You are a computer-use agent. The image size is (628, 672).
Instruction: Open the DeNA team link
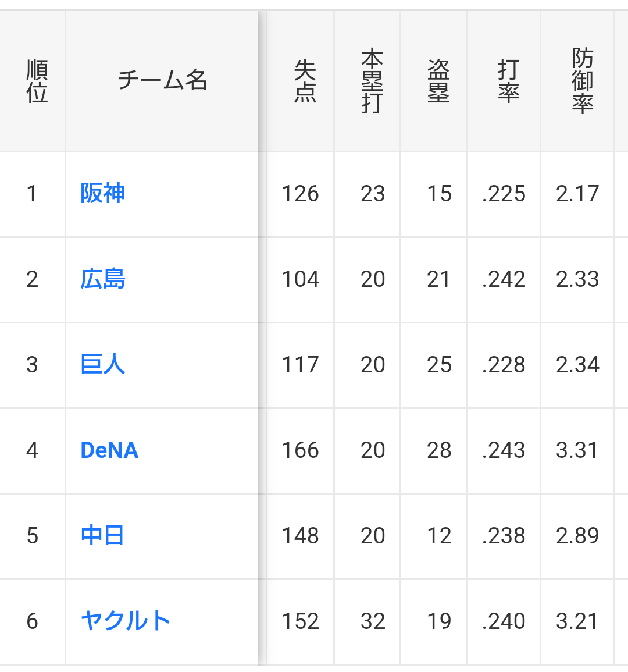(109, 450)
